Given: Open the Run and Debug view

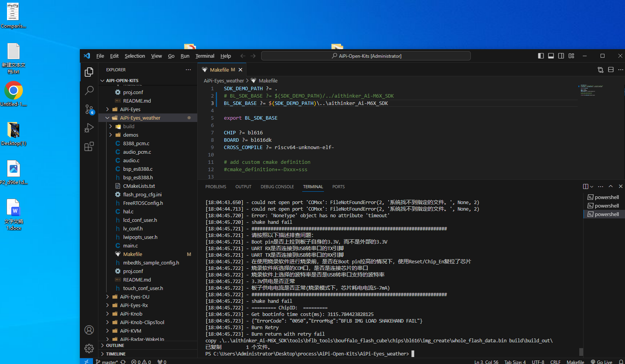Looking at the screenshot, I should pyautogui.click(x=89, y=128).
